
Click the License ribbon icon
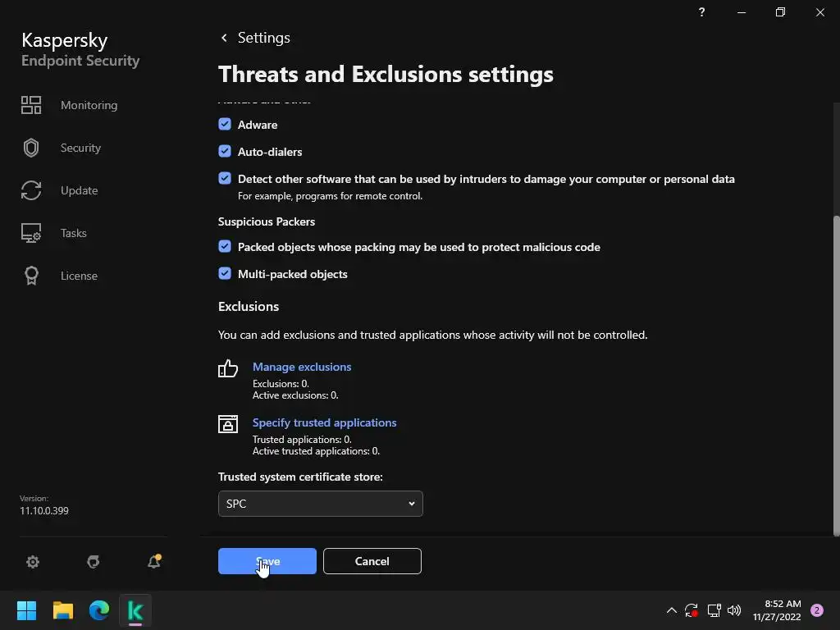[x=31, y=276]
